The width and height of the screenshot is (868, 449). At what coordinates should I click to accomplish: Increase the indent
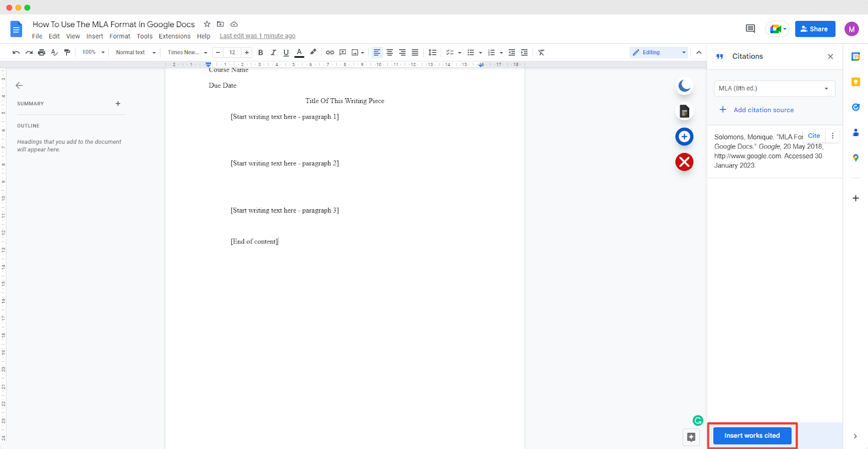[x=524, y=53]
